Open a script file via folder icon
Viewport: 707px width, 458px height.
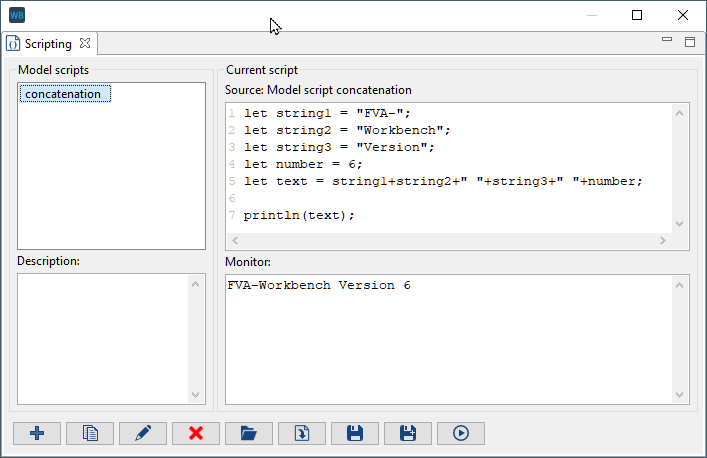pyautogui.click(x=249, y=433)
